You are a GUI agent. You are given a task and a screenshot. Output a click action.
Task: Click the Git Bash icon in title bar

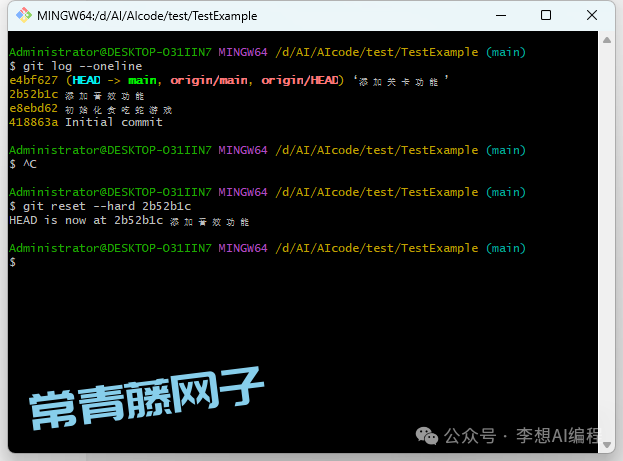(22, 16)
